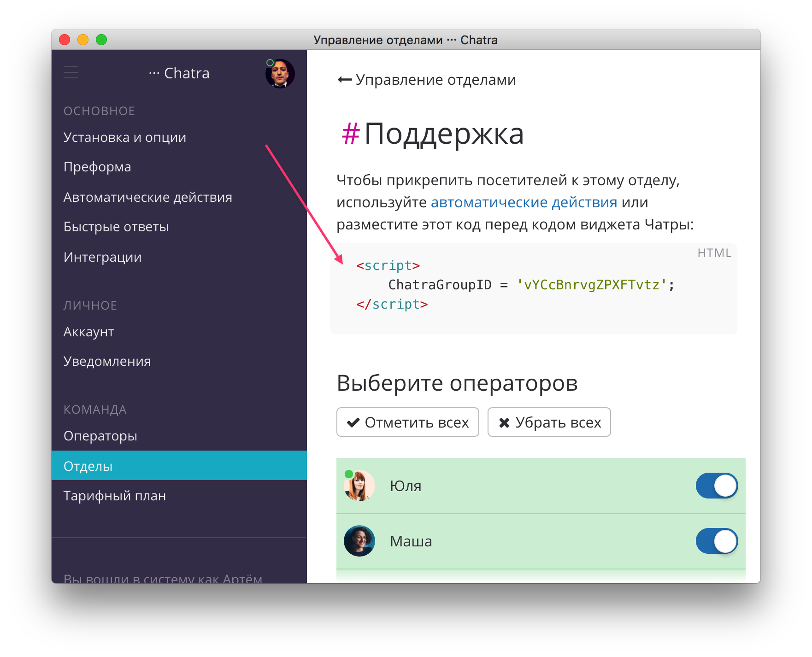The height and width of the screenshot is (657, 812).
Task: Follow the автоматические действия link
Action: 524,202
